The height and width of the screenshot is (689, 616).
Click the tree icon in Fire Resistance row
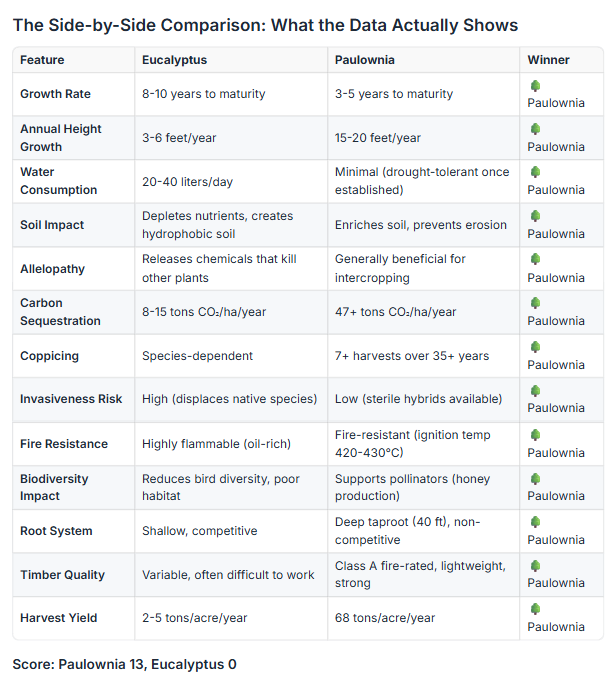coord(535,435)
